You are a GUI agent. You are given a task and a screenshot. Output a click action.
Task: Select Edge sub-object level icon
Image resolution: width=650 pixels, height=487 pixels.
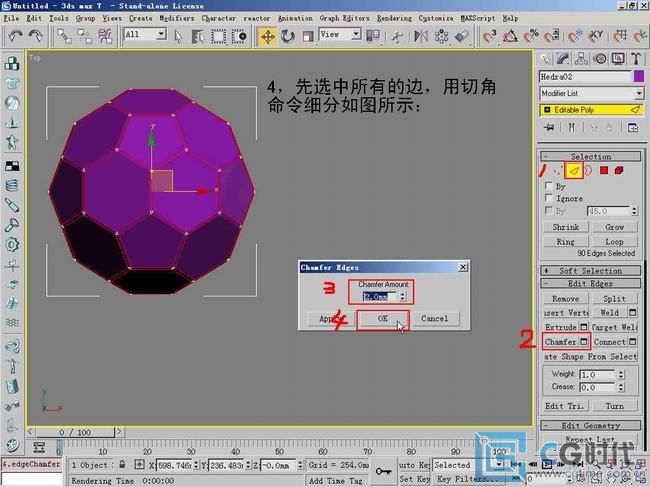tap(574, 170)
